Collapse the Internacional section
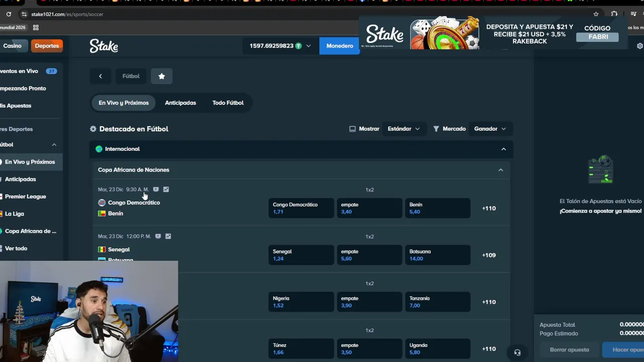 click(x=503, y=149)
